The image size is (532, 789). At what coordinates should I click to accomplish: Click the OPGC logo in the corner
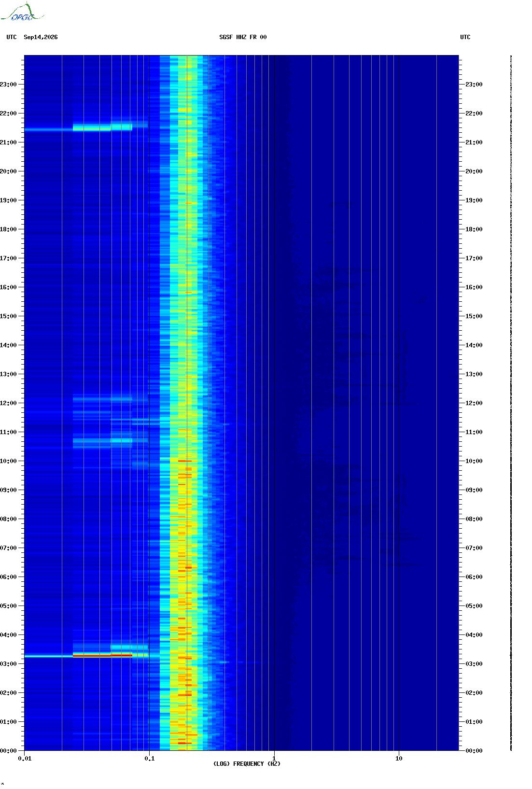coord(22,12)
